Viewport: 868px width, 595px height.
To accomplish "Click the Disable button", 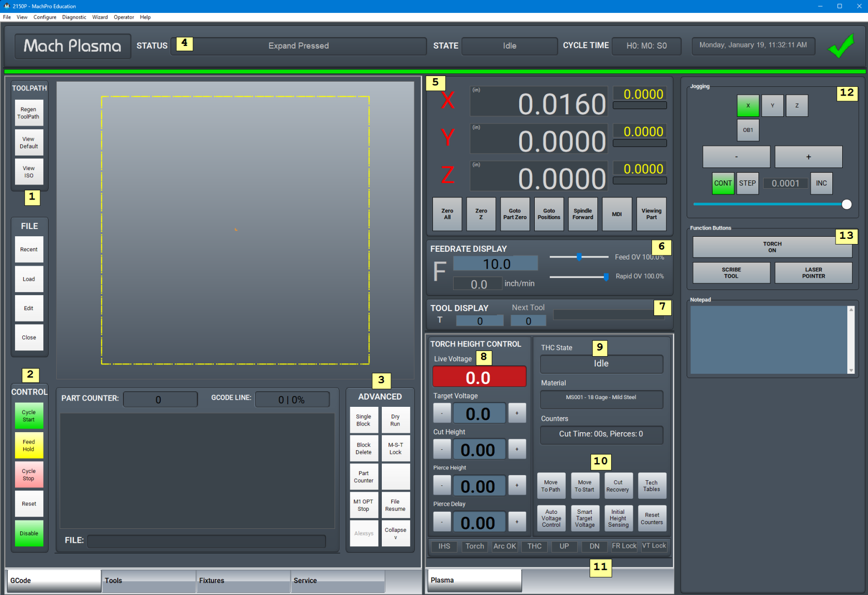I will tap(29, 533).
